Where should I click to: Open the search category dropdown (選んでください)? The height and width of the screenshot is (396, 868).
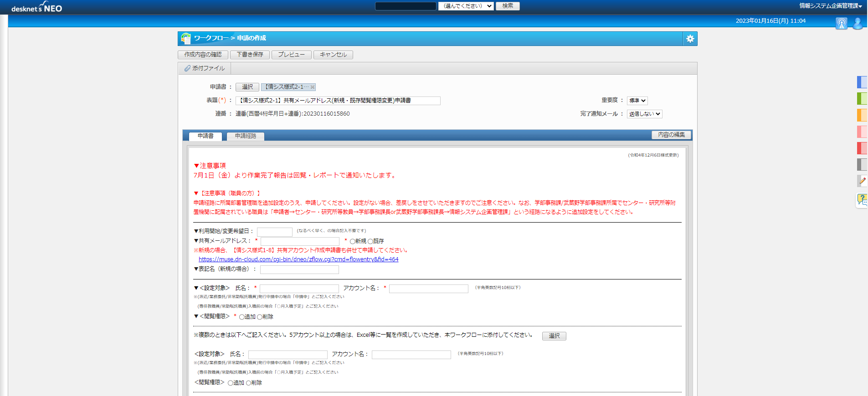[x=466, y=6]
